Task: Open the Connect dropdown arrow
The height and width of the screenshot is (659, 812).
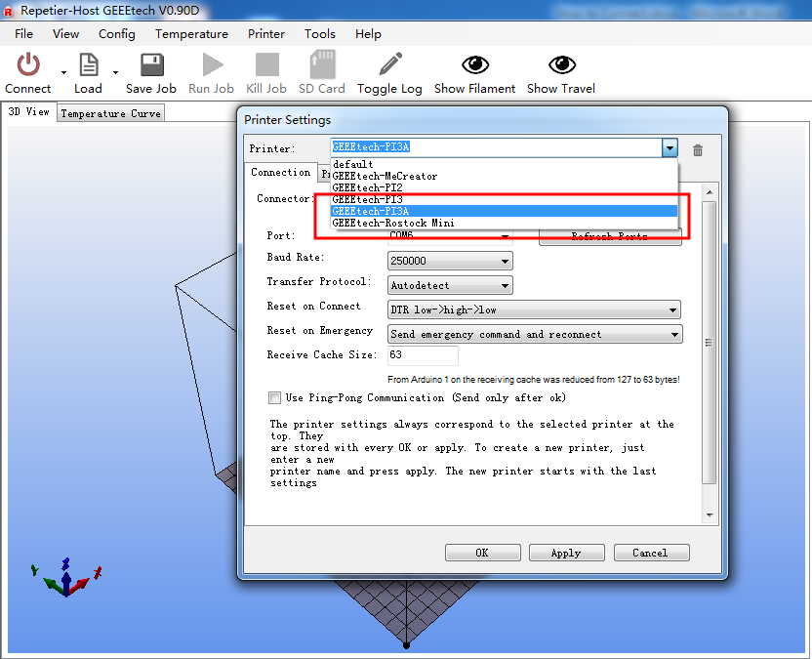Action: (x=63, y=72)
